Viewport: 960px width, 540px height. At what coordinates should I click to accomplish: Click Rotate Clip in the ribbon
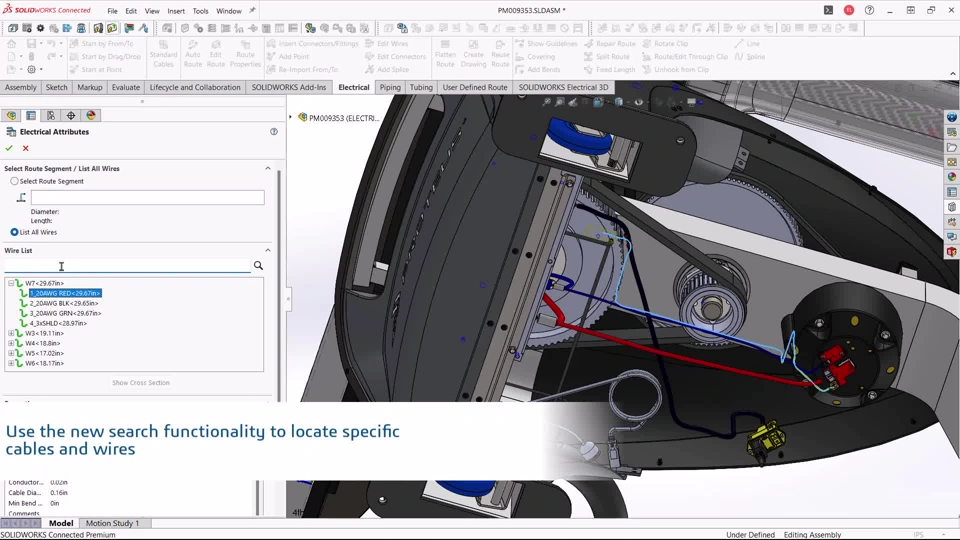tap(665, 43)
